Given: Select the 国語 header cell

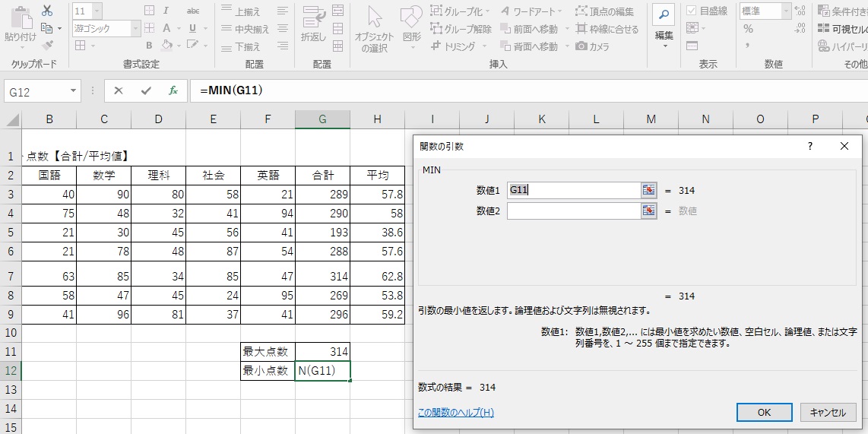Looking at the screenshot, I should 49,176.
